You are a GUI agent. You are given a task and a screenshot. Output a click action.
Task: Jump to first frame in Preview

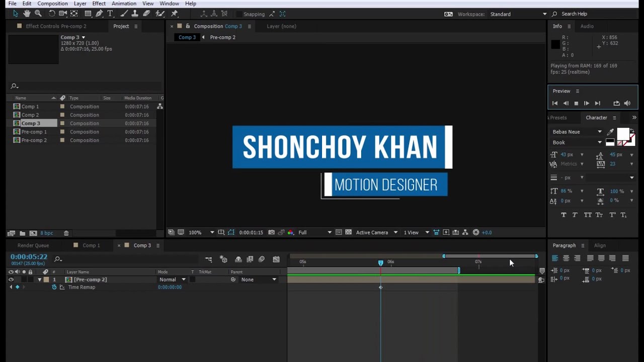pos(555,103)
